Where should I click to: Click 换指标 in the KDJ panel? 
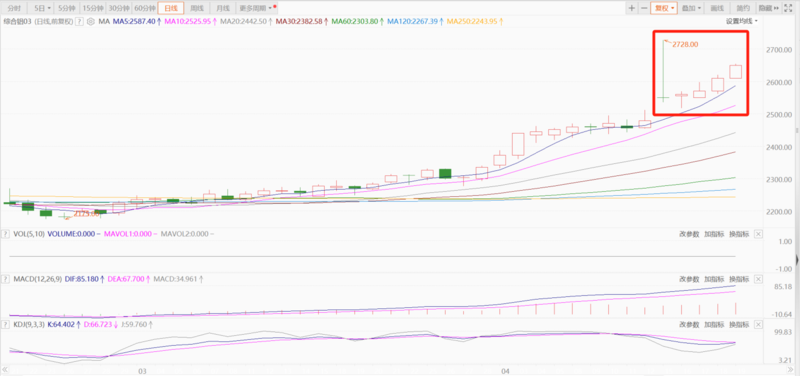click(739, 324)
